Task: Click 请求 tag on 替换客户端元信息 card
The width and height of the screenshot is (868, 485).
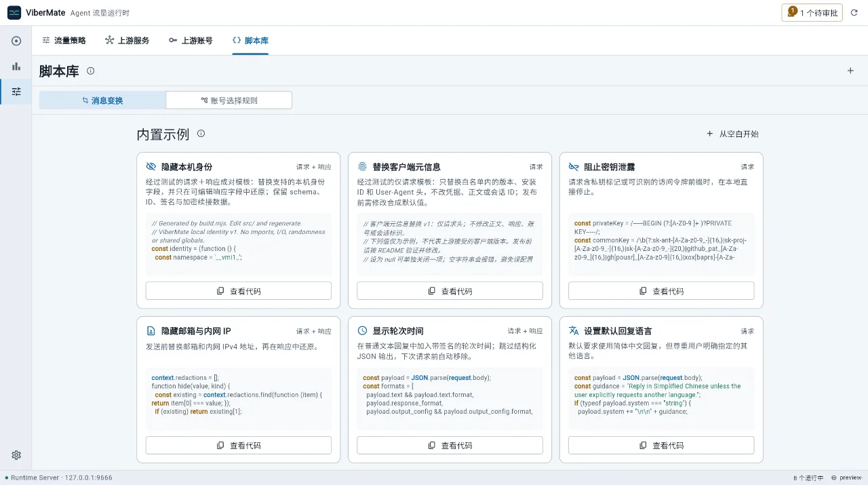Action: (x=536, y=167)
